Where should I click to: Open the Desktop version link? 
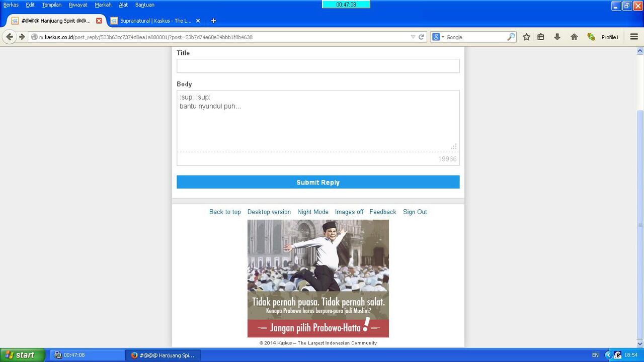point(269,212)
